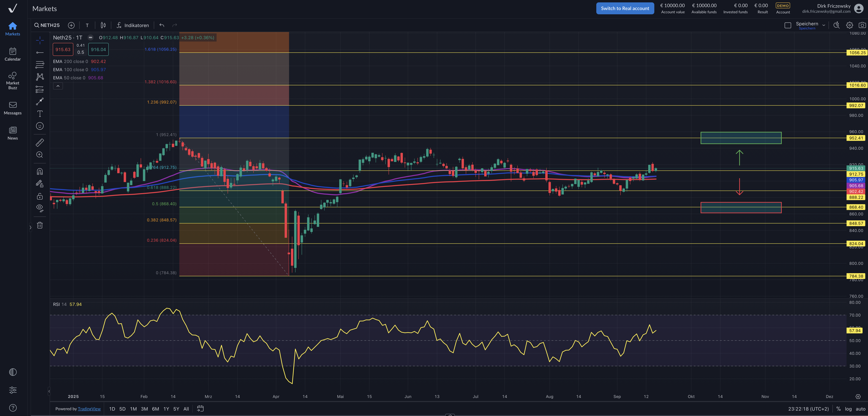The image size is (868, 416).
Task: Open the TradingView link
Action: [x=89, y=409]
